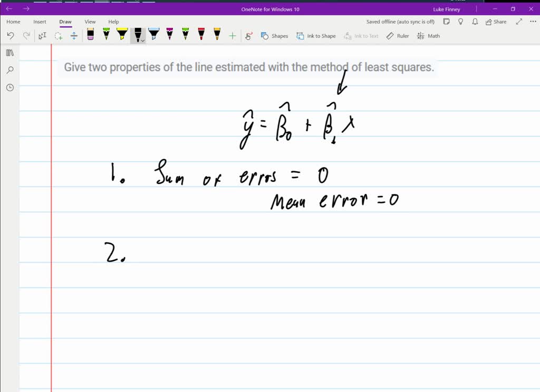Open the See More ellipsis menu
This screenshot has height=392, width=540.
(x=533, y=22)
